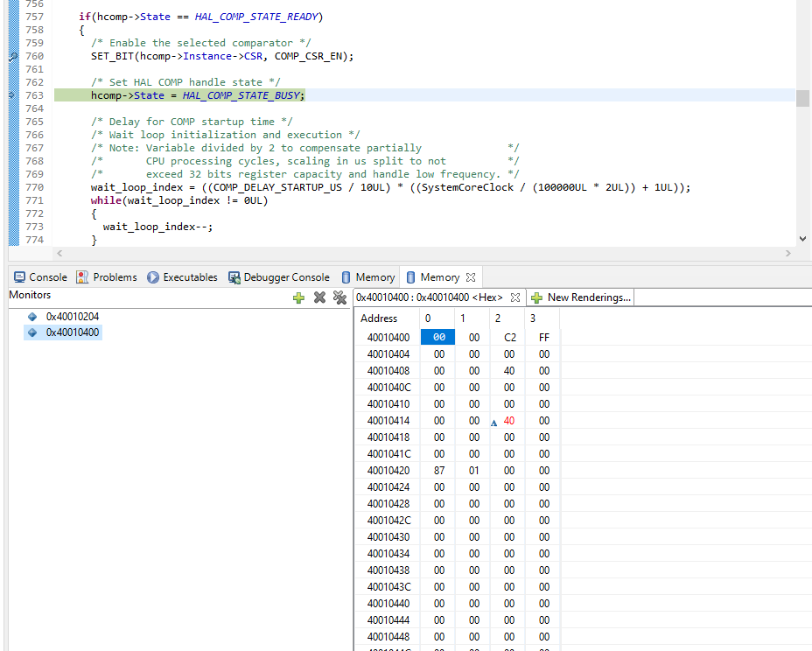812x651 pixels.
Task: Click the editor vertical scrollbar thumb
Action: point(802,98)
